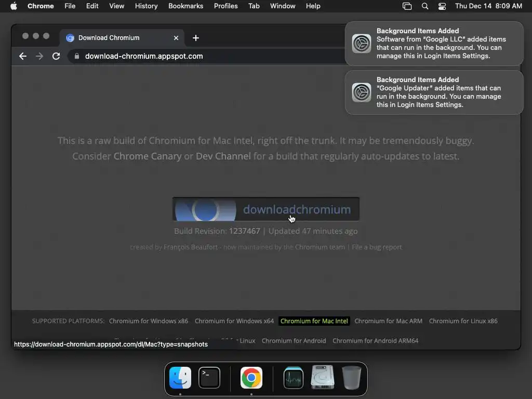Open the View menu
532x399 pixels.
tap(116, 6)
